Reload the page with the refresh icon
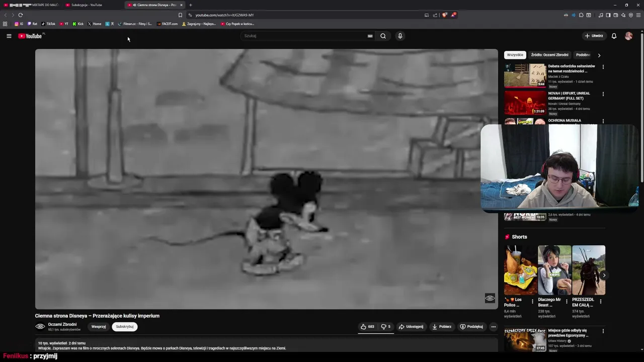The height and width of the screenshot is (362, 644). (x=21, y=15)
